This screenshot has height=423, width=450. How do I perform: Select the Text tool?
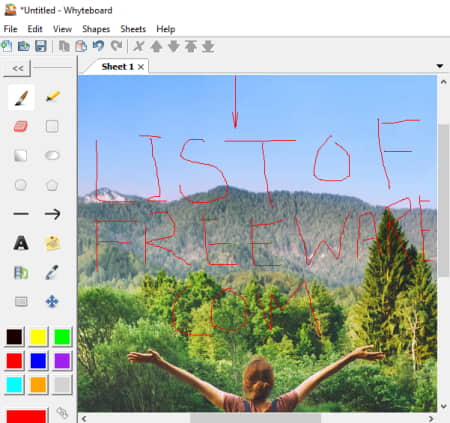[x=21, y=243]
